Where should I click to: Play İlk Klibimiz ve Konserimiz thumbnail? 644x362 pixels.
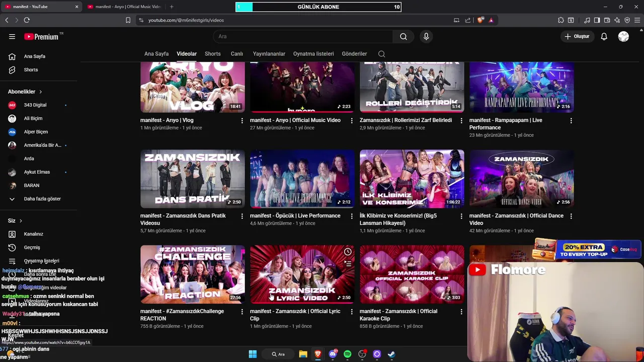[412, 178]
